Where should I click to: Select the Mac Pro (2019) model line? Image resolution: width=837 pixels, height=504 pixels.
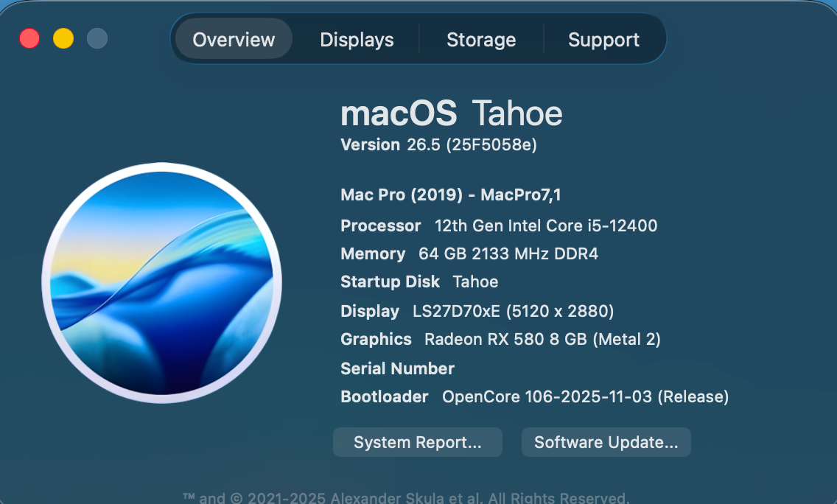[451, 195]
